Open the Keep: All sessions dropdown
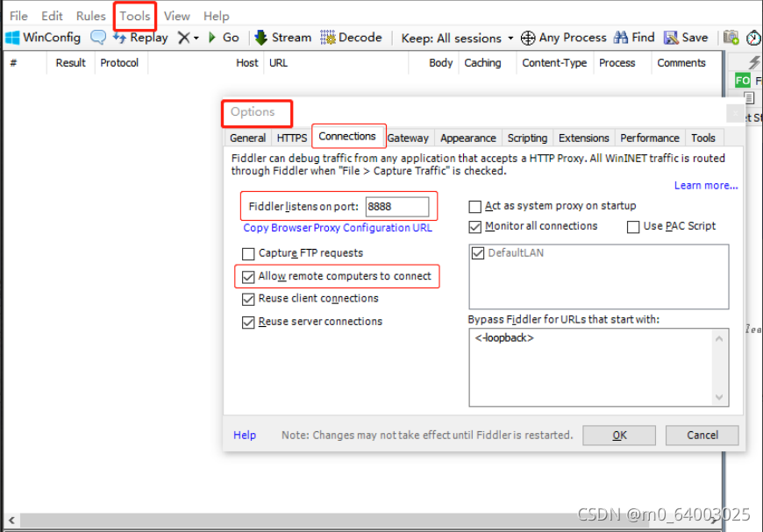763x532 pixels. 457,38
